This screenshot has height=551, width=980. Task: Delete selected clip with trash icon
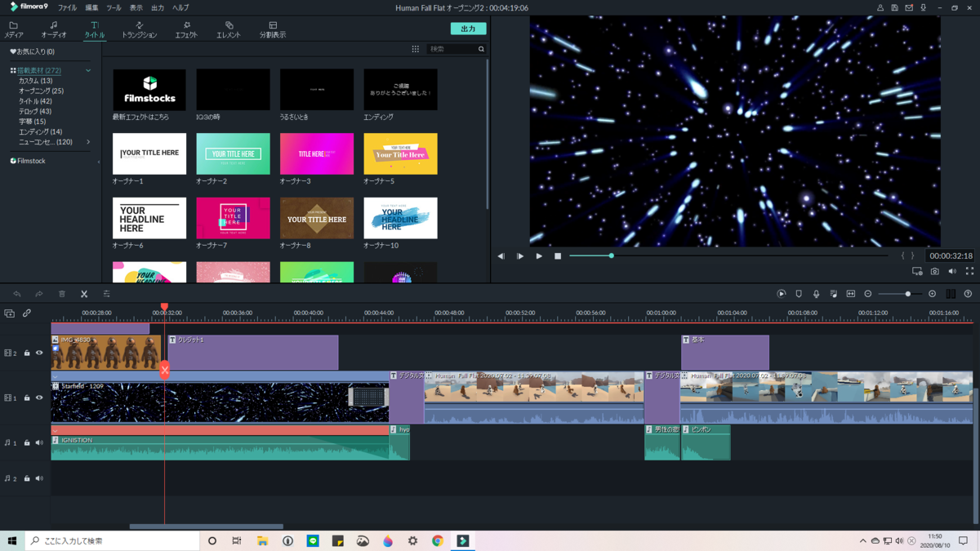61,294
